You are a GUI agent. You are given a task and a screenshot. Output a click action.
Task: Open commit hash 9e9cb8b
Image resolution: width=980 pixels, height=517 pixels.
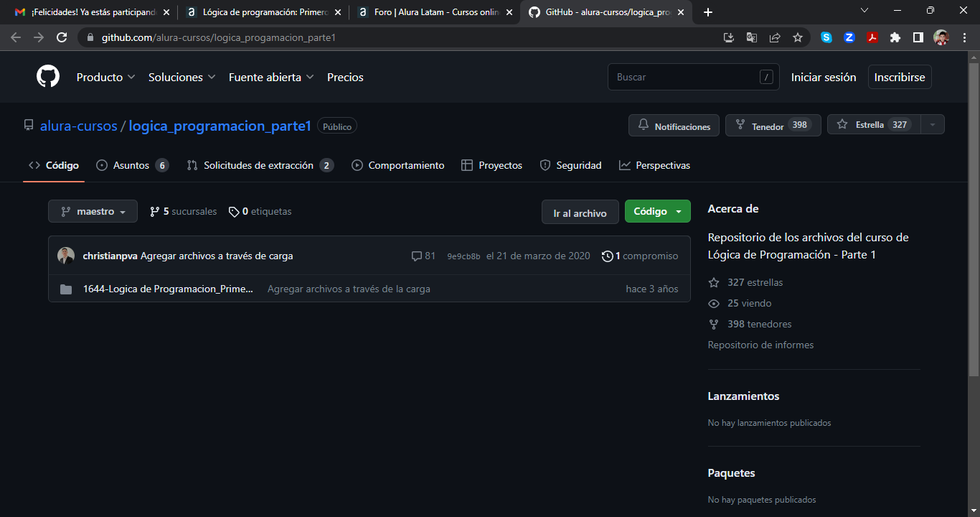[x=463, y=256]
